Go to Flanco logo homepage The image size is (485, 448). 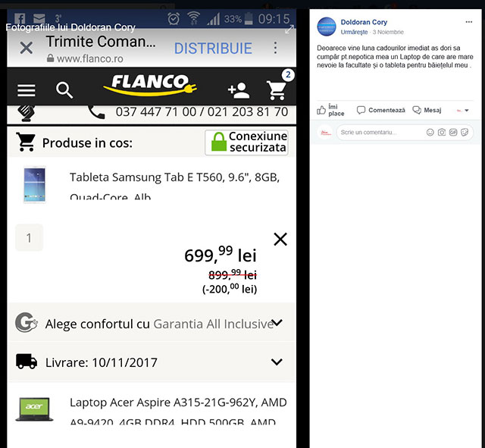[x=150, y=85]
